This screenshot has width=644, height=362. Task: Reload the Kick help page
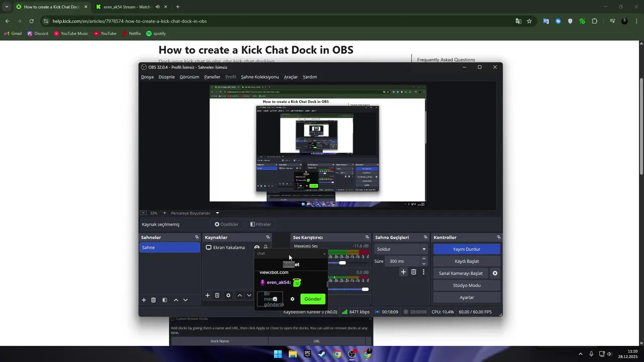pos(31,21)
